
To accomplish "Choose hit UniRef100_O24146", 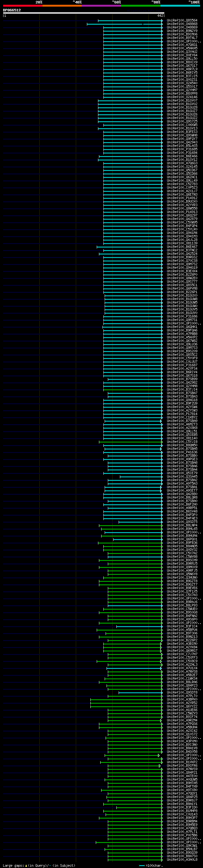I will pyautogui.click(x=182, y=97).
